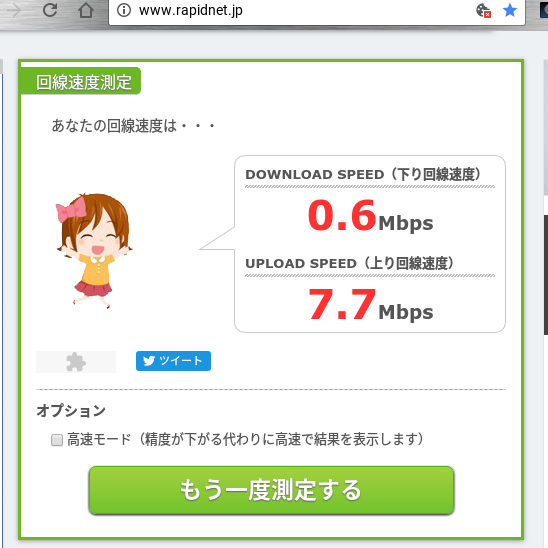548x548 pixels.
Task: Click the blocked cookies icon in address bar
Action: coord(484,10)
